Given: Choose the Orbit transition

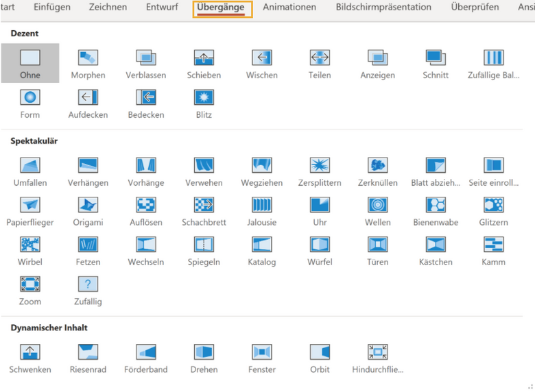Looking at the screenshot, I should tap(320, 358).
